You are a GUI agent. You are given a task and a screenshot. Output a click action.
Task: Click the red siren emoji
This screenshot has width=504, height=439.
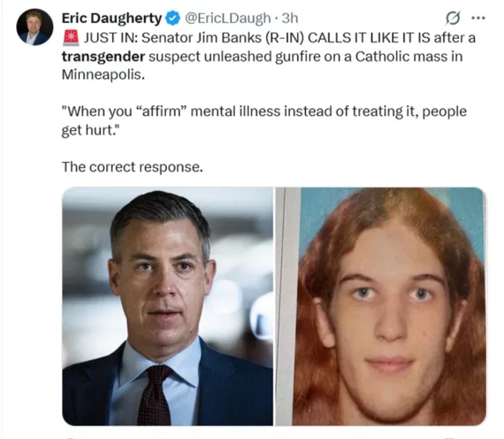(x=71, y=37)
